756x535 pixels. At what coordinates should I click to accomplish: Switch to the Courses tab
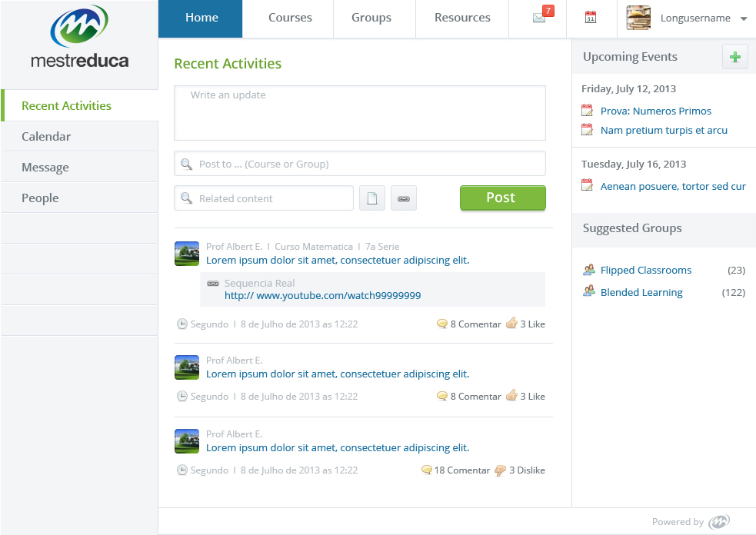tap(290, 18)
